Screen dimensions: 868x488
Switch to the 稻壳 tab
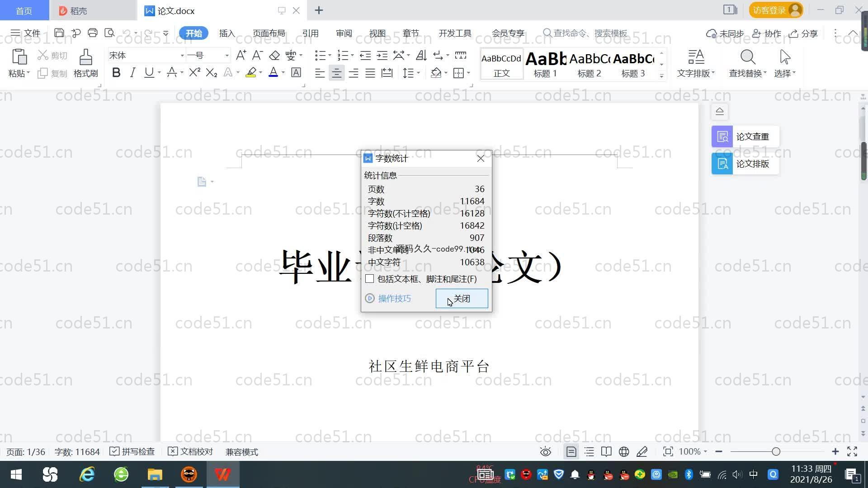[93, 10]
